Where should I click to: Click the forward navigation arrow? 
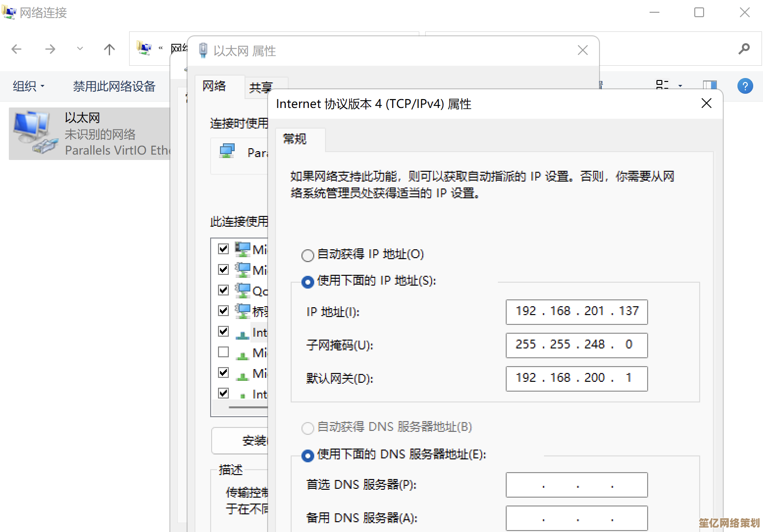click(x=50, y=49)
